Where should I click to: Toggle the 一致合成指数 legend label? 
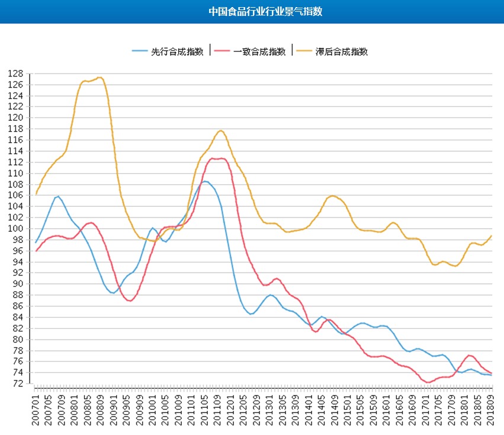[259, 52]
